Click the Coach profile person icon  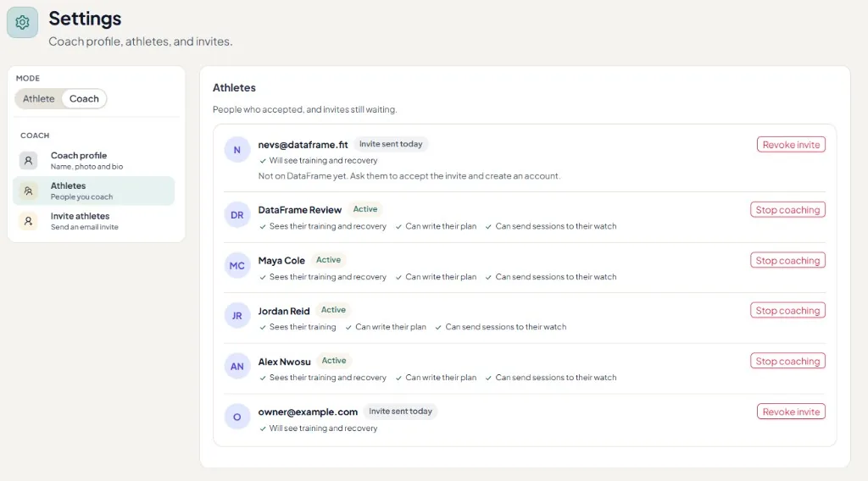28,160
